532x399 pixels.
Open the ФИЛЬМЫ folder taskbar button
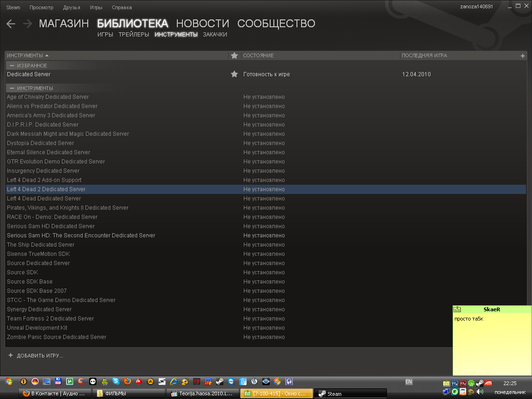tap(129, 393)
